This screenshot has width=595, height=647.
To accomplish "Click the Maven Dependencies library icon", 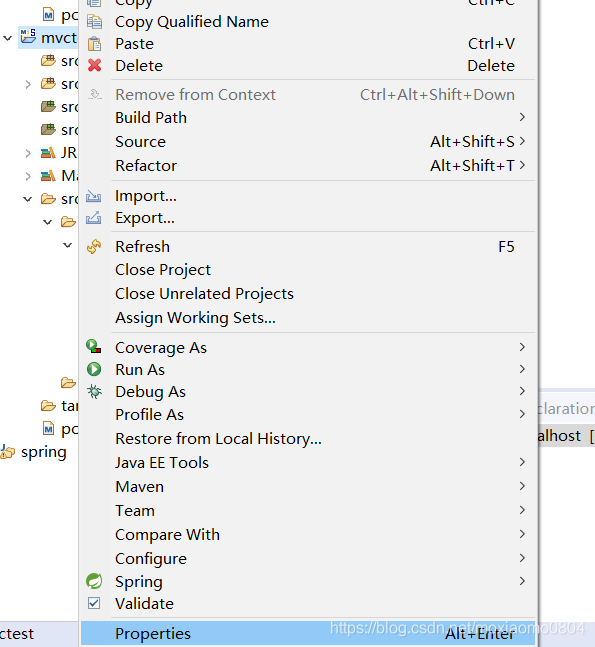I will pyautogui.click(x=48, y=176).
